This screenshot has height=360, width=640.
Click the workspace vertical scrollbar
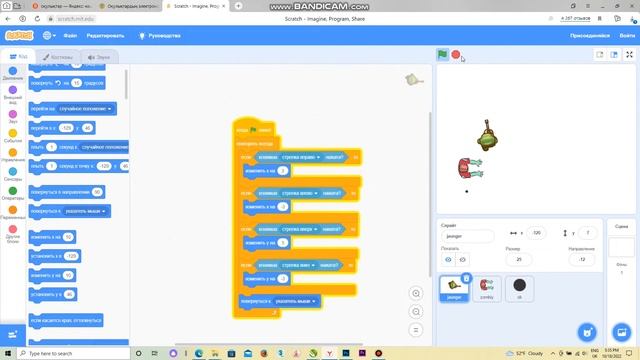pyautogui.click(x=429, y=195)
